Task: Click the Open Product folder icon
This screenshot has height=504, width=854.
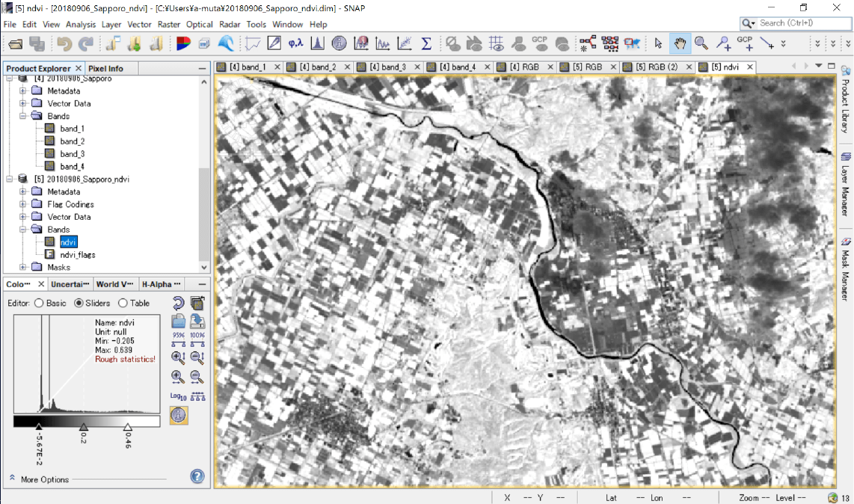Action: (x=13, y=43)
